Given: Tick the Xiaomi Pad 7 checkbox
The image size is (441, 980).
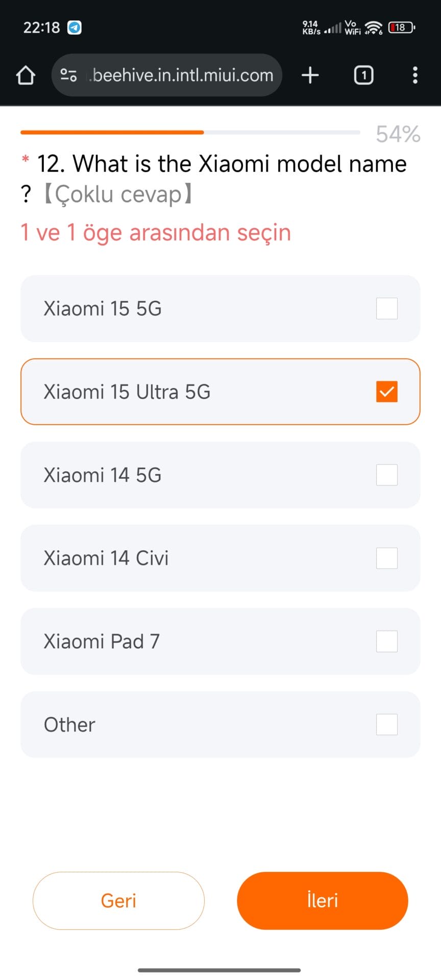Looking at the screenshot, I should (386, 642).
